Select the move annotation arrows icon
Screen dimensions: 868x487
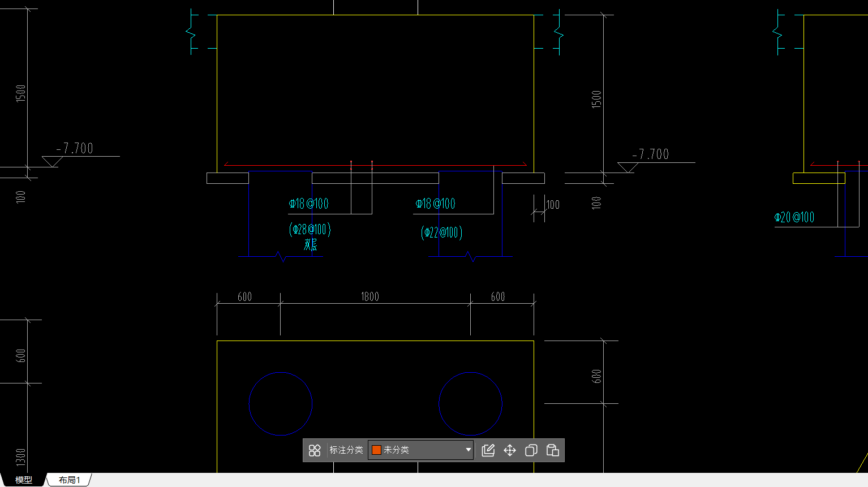(x=510, y=450)
